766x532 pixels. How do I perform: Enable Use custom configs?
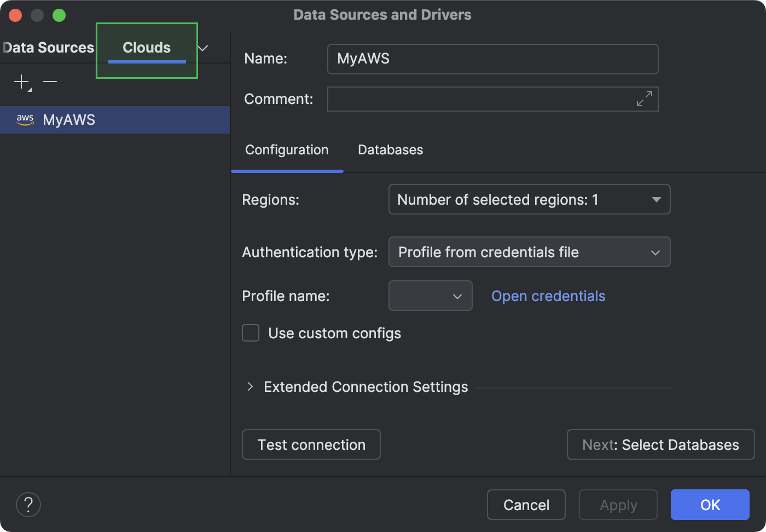[250, 333]
